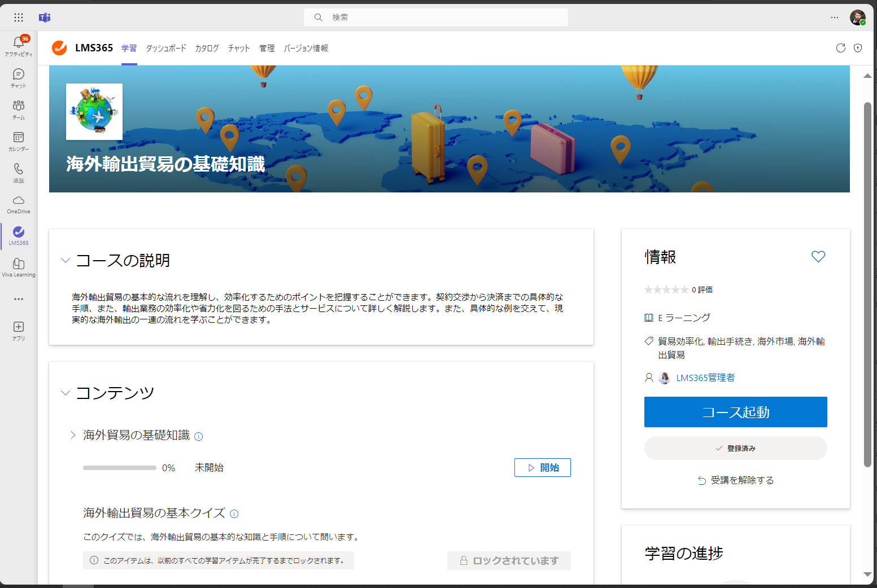Image resolution: width=877 pixels, height=588 pixels.
Task: Expand the 海外貿易の基礎知識 learning item
Action: [x=73, y=435]
